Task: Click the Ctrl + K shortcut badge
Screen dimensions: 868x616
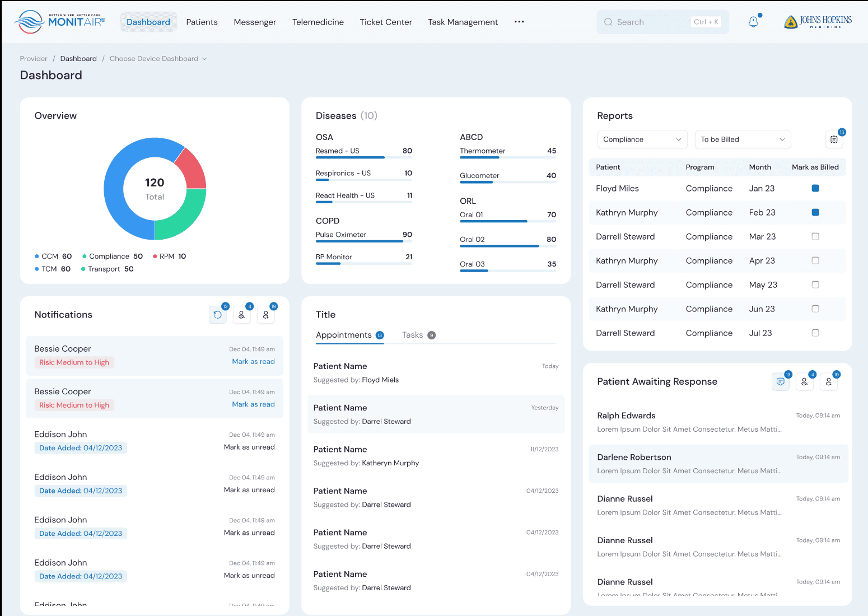Action: point(706,22)
